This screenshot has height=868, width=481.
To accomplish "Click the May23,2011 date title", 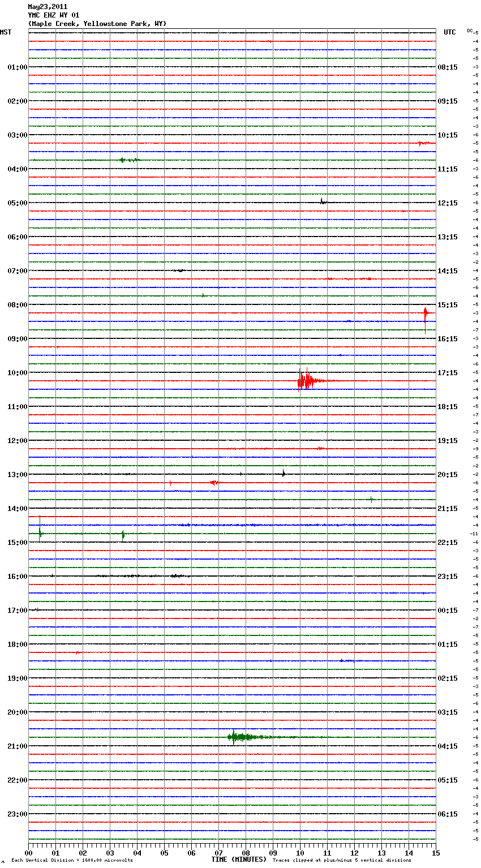I will coord(48,7).
